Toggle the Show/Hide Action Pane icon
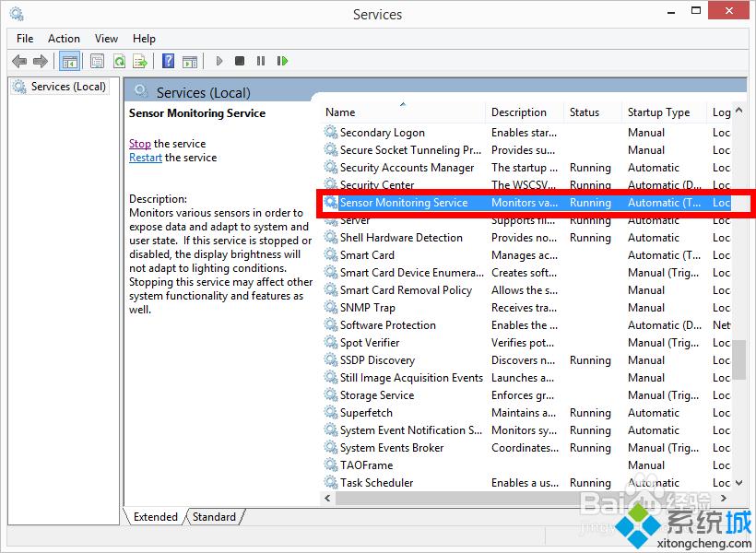 (190, 61)
